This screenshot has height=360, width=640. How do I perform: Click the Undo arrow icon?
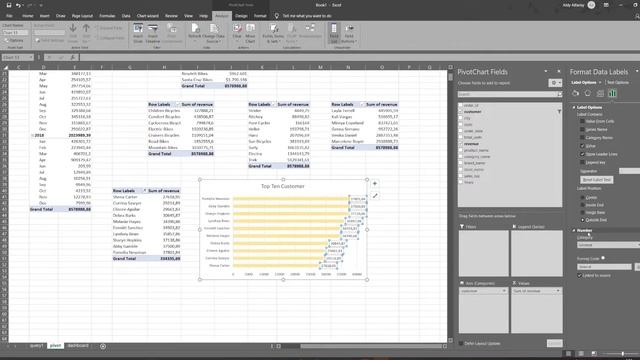(18, 5)
